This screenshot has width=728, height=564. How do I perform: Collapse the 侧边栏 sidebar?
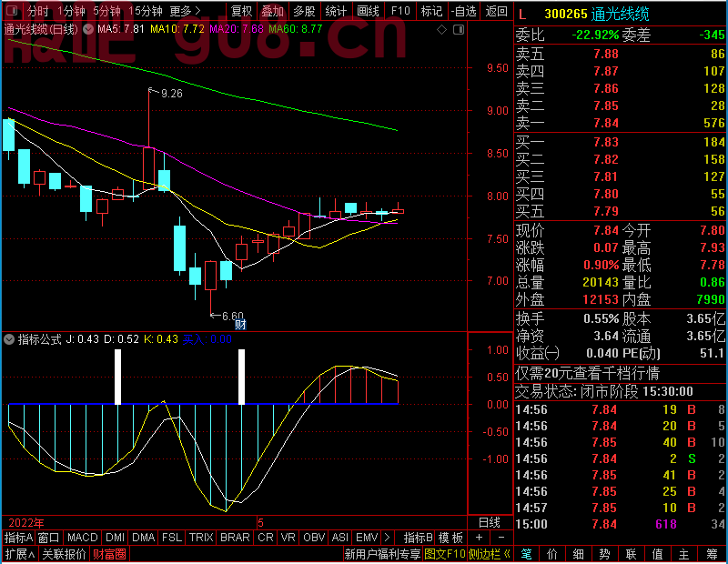click(490, 554)
